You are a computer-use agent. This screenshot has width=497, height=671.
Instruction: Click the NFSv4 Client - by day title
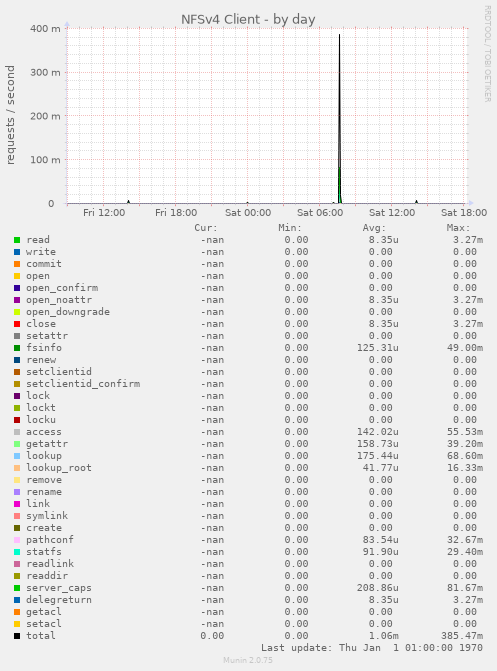pos(248,19)
